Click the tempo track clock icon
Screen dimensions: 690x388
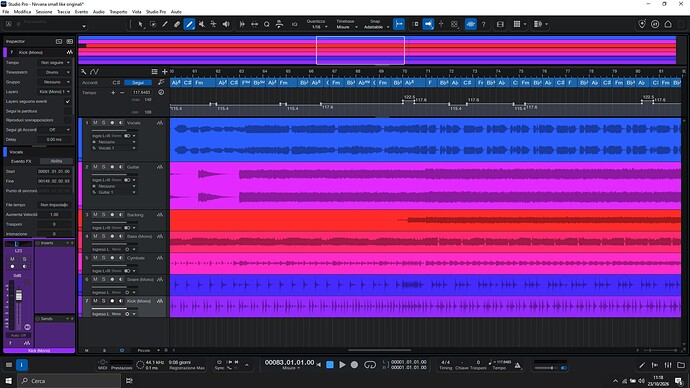[161, 92]
